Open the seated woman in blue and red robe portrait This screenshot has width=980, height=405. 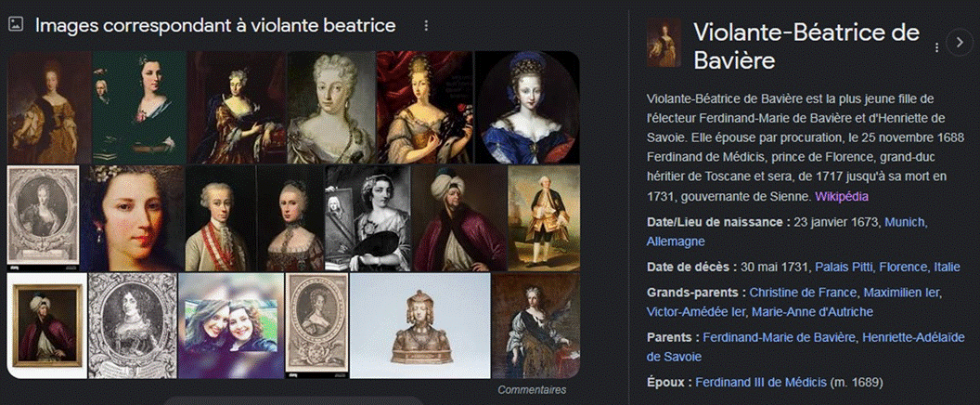pyautogui.click(x=237, y=107)
